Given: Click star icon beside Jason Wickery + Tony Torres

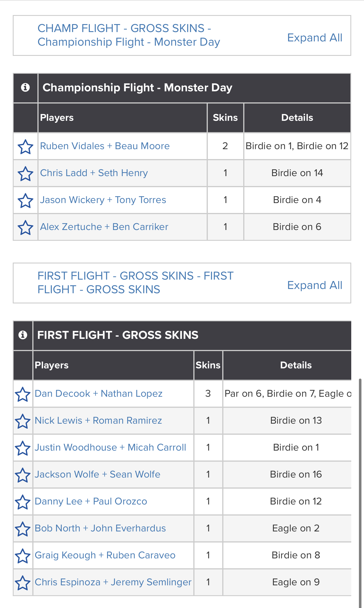Looking at the screenshot, I should tap(26, 200).
